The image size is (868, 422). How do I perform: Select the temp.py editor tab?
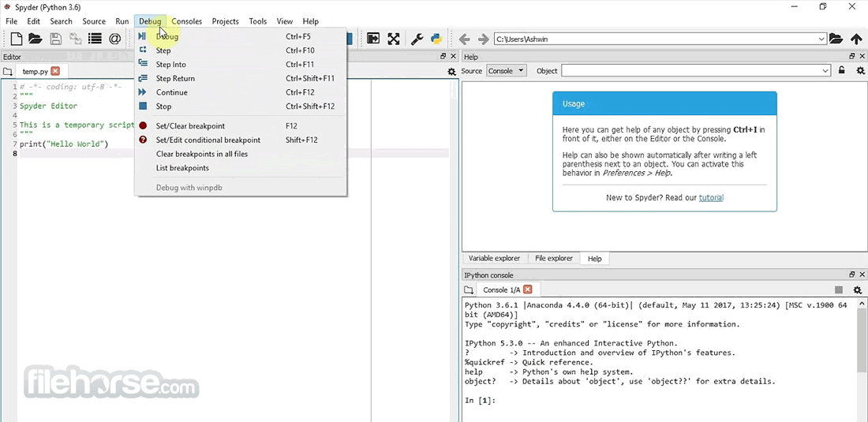[35, 71]
